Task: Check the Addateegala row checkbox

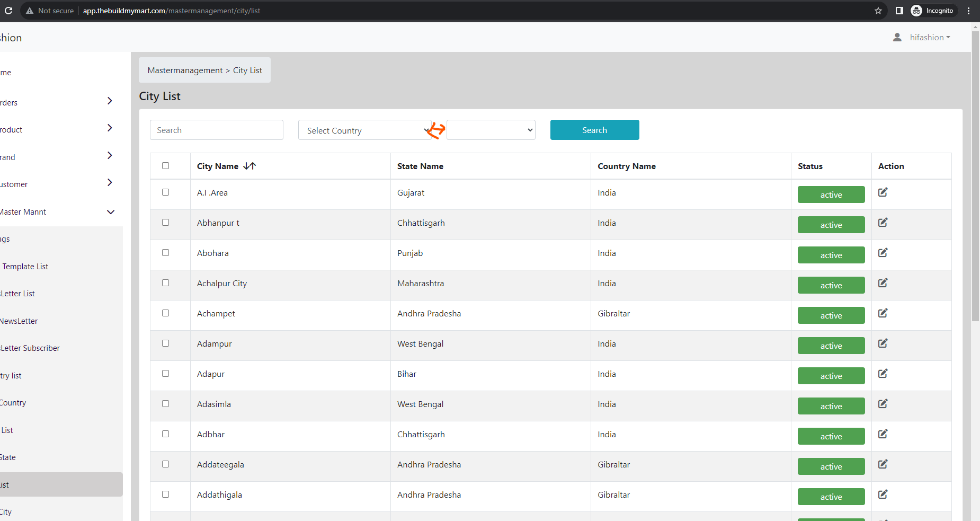Action: pyautogui.click(x=165, y=464)
